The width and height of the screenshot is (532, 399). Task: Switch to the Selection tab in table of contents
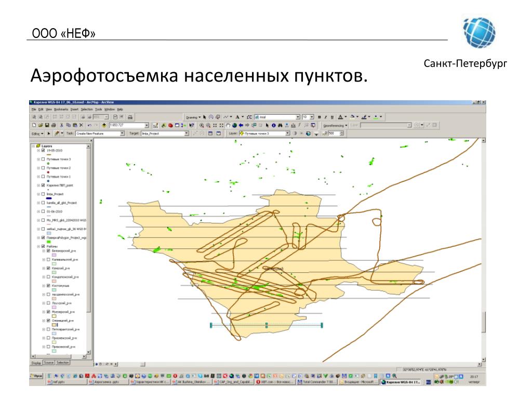[x=62, y=363]
